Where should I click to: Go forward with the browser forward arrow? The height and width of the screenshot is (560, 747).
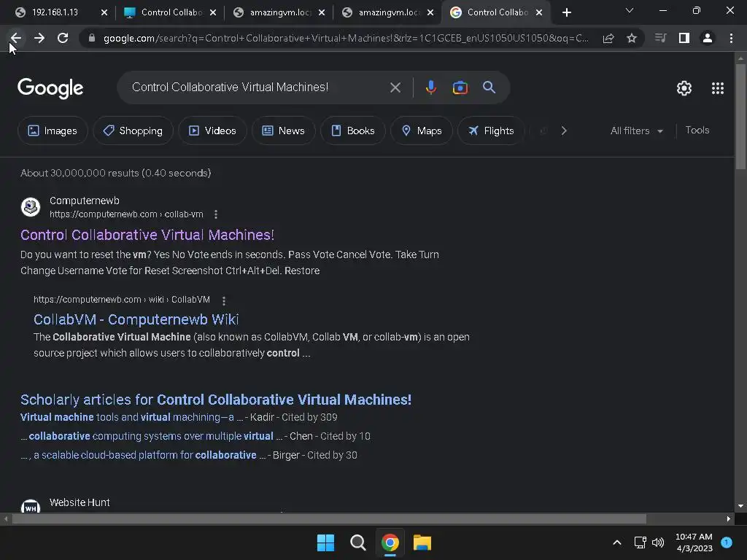pyautogui.click(x=39, y=38)
